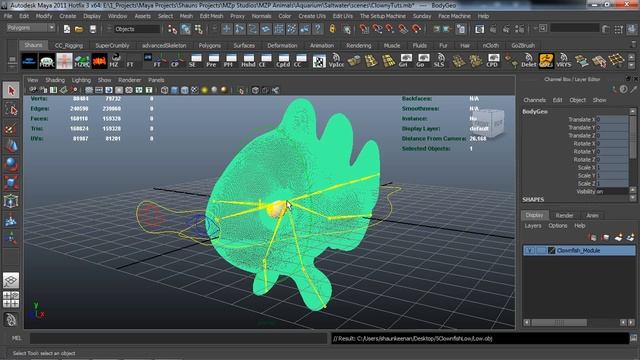The image size is (640, 360).
Task: Open the Render layer tab
Action: pos(564,216)
